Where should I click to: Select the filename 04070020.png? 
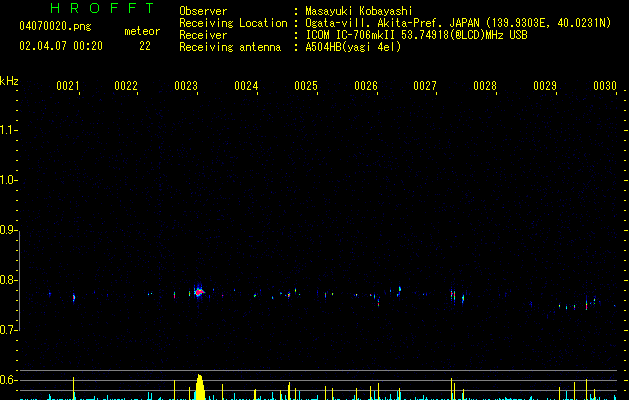[x=55, y=26]
